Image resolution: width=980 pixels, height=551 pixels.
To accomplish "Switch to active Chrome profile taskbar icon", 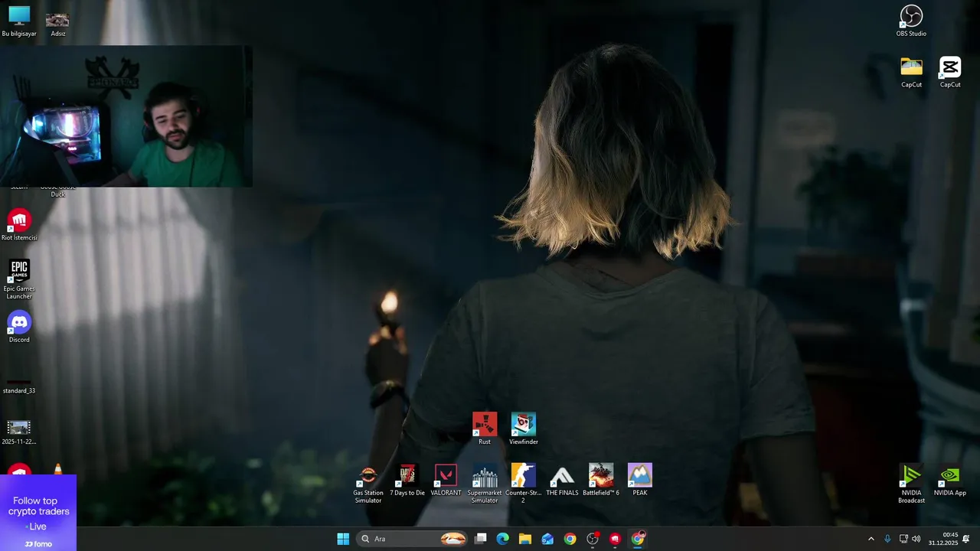I will tap(638, 539).
